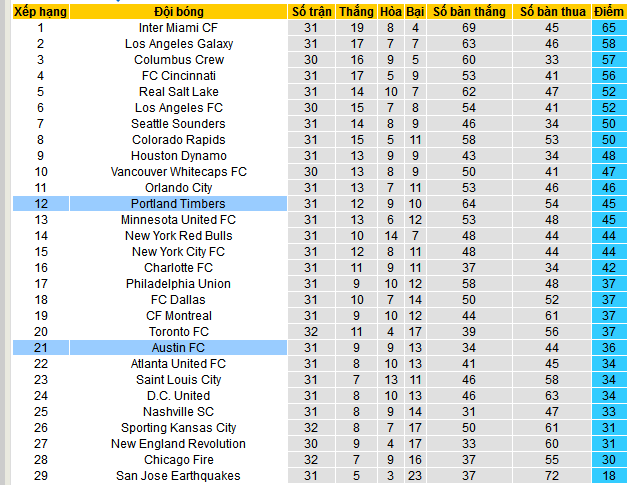Click Inter Miami's 65 points cell

609,28
